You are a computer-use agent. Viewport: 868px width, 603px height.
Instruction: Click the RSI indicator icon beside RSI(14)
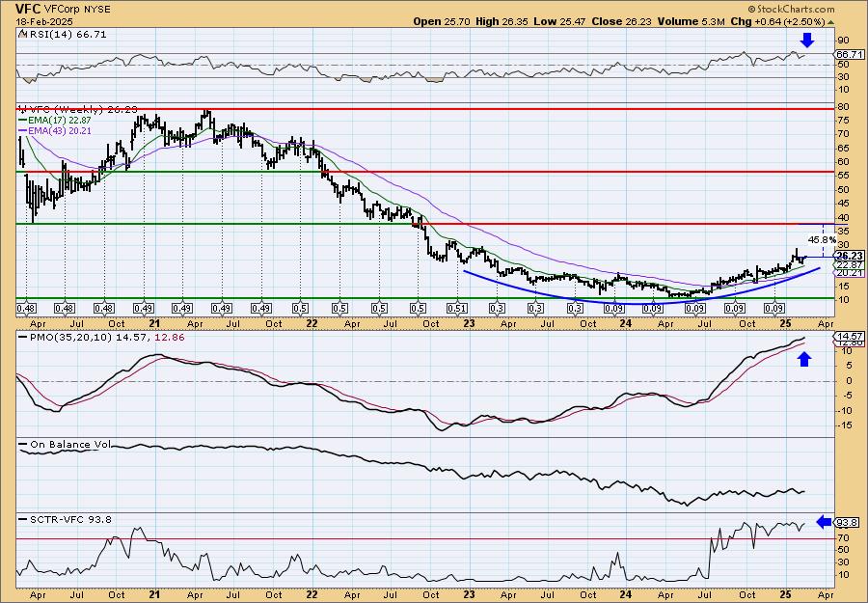tap(21, 35)
